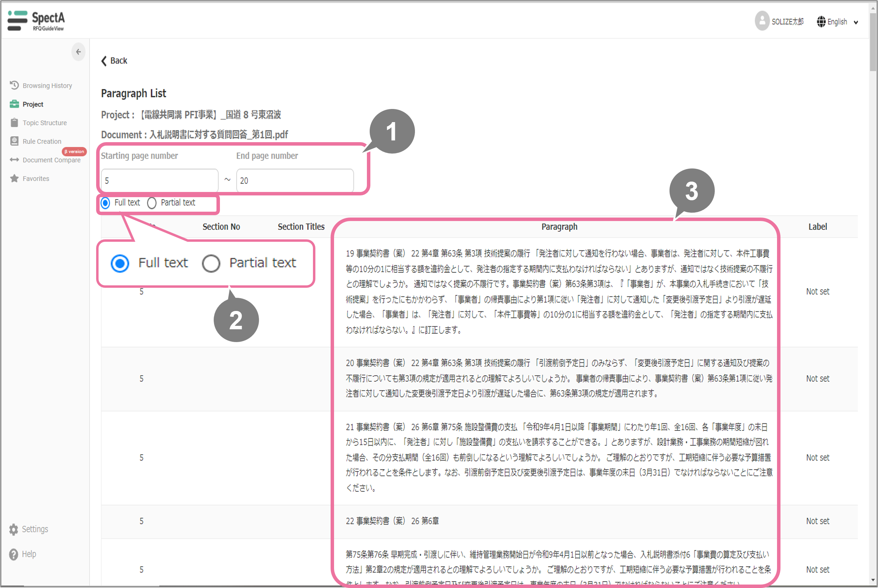Select the small Partial text radio button

tap(152, 203)
